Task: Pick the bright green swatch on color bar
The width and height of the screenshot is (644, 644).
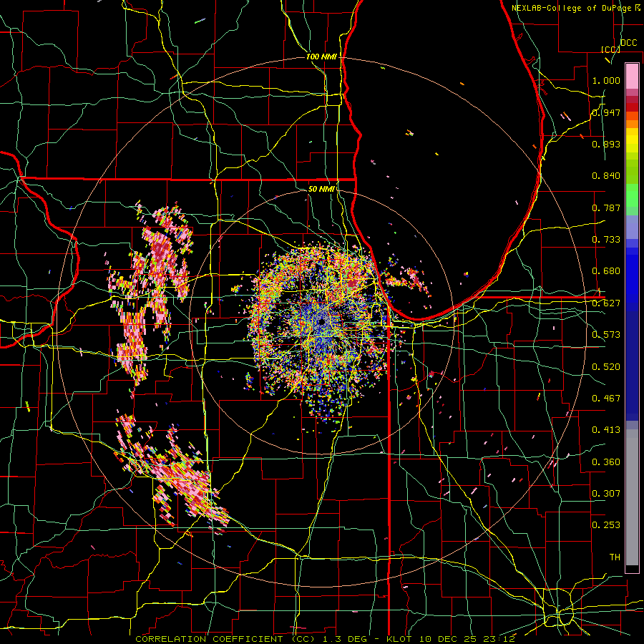Action: (x=632, y=195)
